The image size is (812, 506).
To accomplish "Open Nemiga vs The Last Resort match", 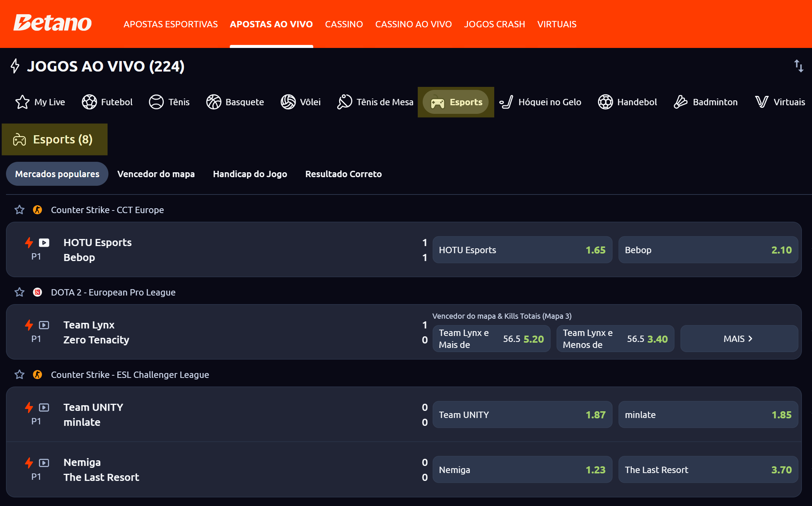I will [101, 470].
